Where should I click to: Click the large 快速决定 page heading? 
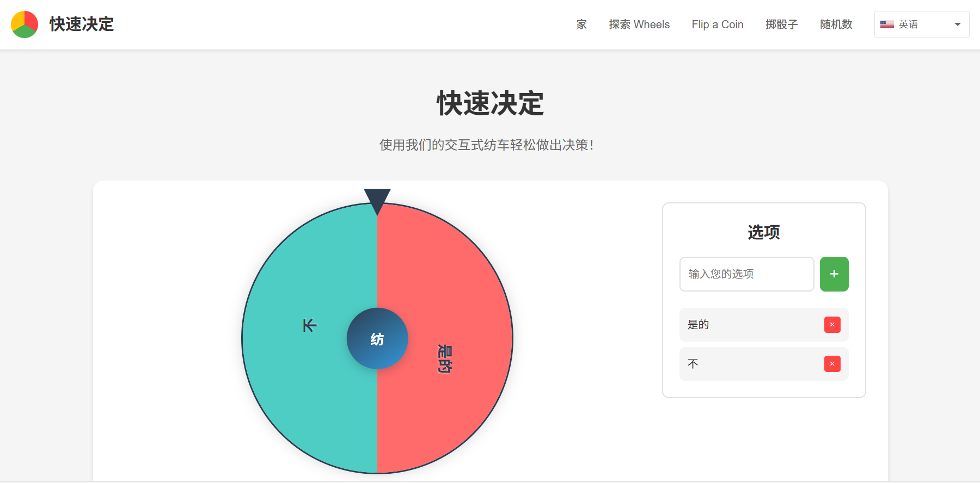click(x=490, y=103)
